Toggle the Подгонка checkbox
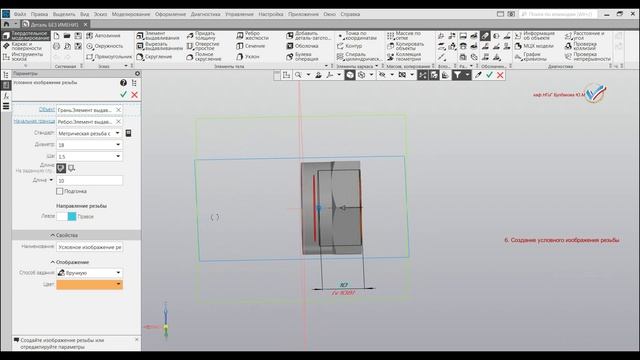The width and height of the screenshot is (640, 360). (x=60, y=191)
